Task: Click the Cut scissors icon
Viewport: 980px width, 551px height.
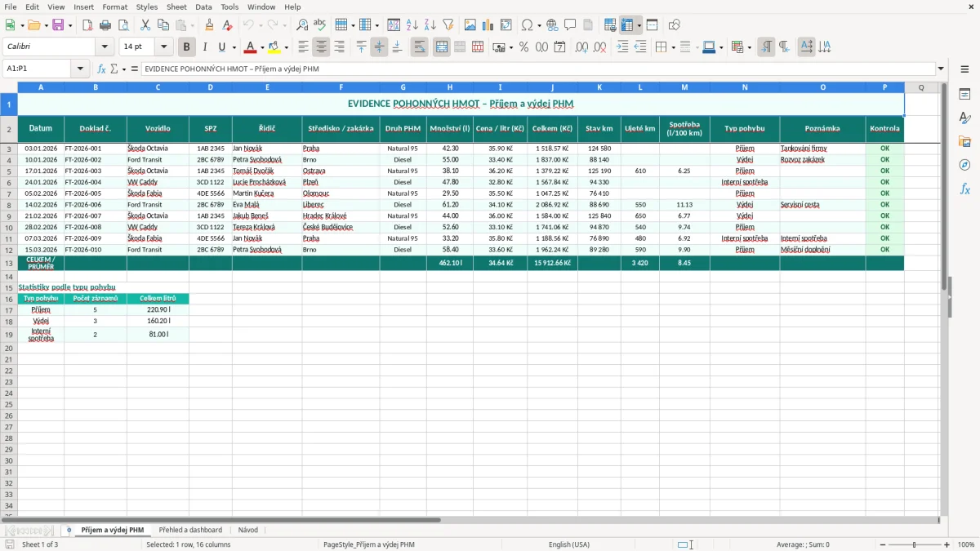Action: coord(145,25)
